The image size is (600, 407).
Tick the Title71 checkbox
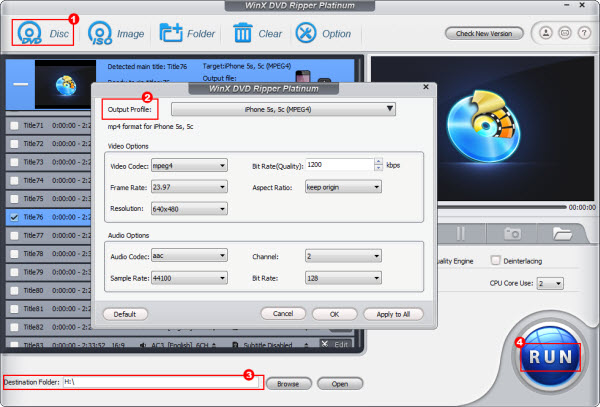(14, 125)
